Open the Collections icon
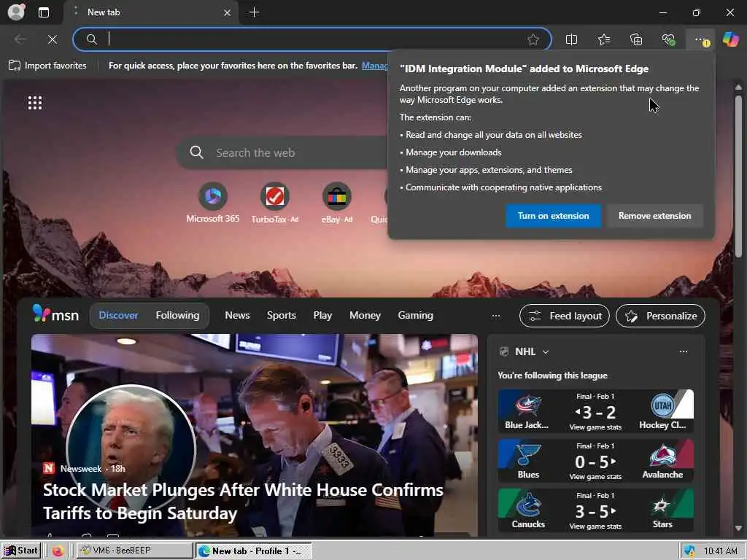Image resolution: width=747 pixels, height=560 pixels. (x=636, y=39)
